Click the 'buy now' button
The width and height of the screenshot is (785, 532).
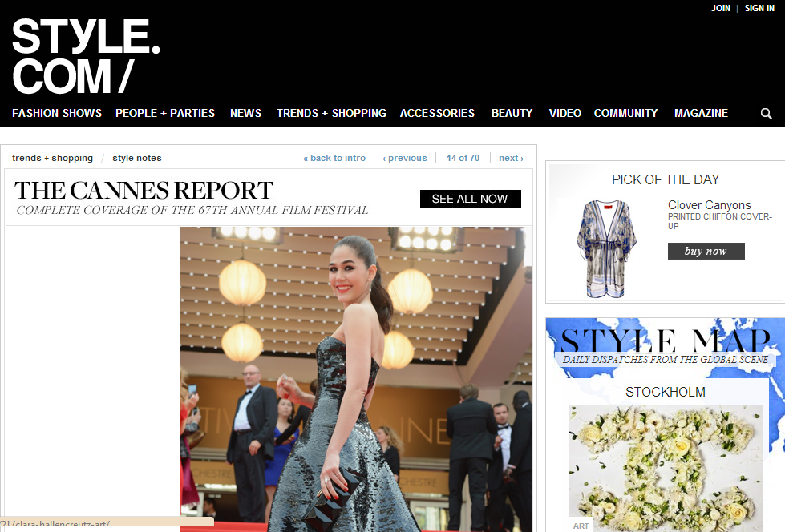point(706,252)
